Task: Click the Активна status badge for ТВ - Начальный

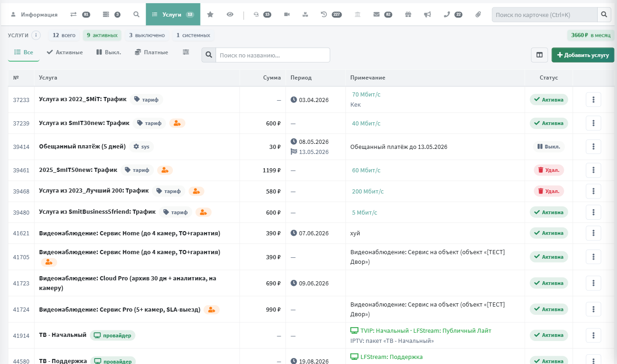Action: pyautogui.click(x=549, y=336)
